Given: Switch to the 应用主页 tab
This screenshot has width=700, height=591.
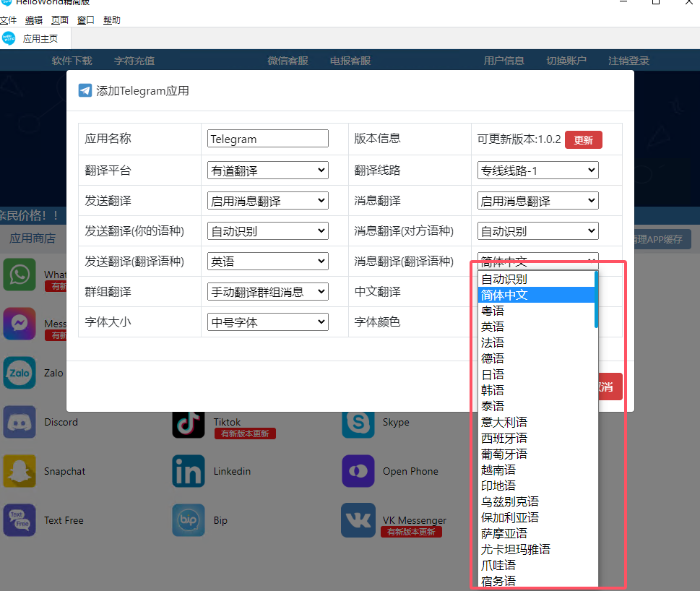Looking at the screenshot, I should [40, 39].
